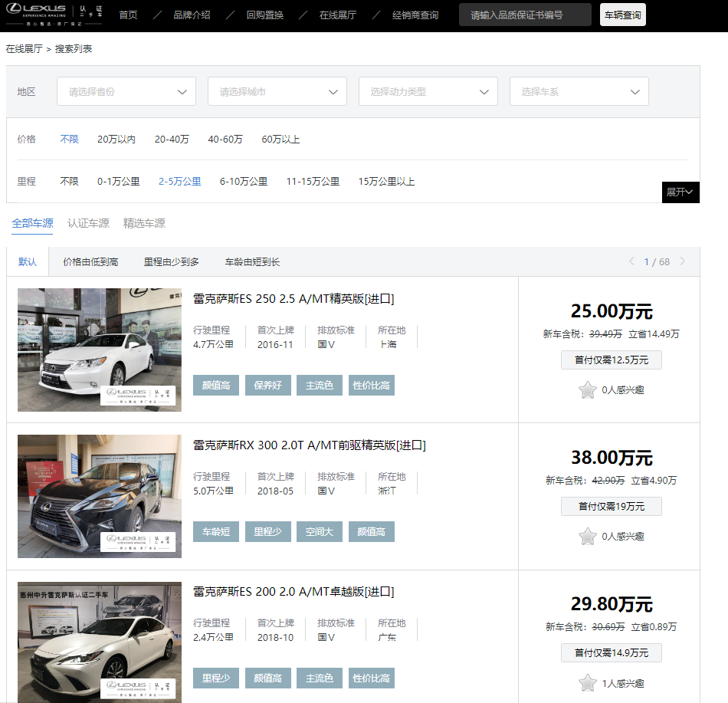
Task: Select mileage filter 不限
Action: click(69, 182)
